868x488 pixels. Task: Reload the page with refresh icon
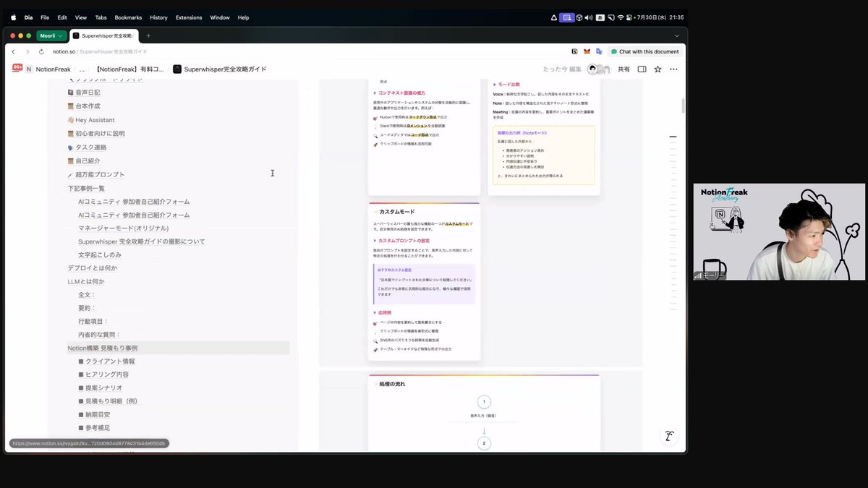(42, 52)
